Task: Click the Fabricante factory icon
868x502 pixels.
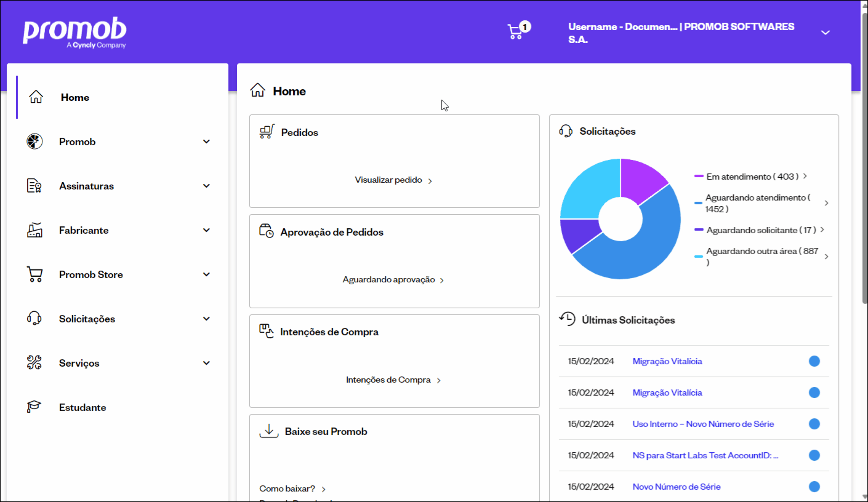Action: coord(34,230)
